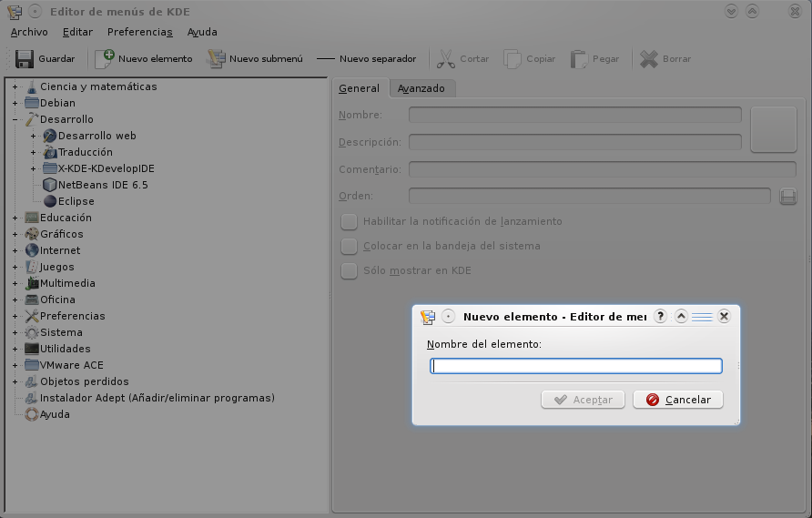This screenshot has height=518, width=812.
Task: Click the Cancelar button in dialog
Action: coord(678,400)
